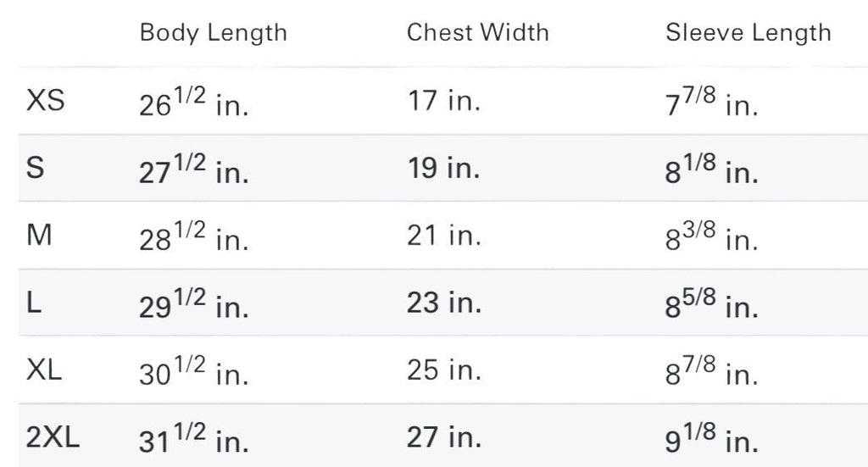Select the S size row label
This screenshot has height=467, width=868.
36,169
